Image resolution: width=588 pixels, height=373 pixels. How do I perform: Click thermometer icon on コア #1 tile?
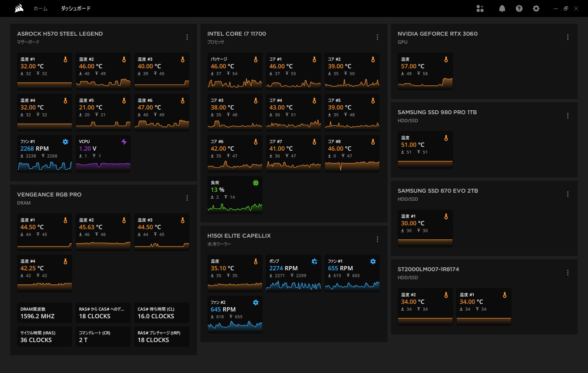(314, 59)
